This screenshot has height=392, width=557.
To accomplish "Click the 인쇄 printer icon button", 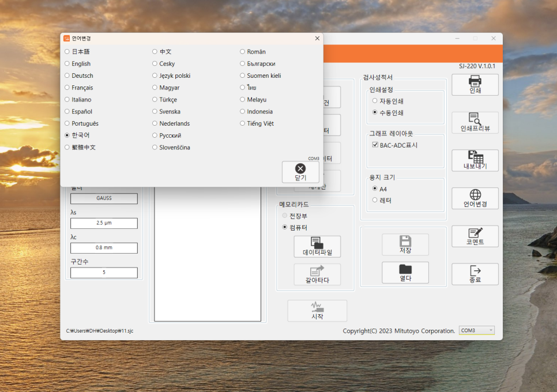I will [475, 85].
